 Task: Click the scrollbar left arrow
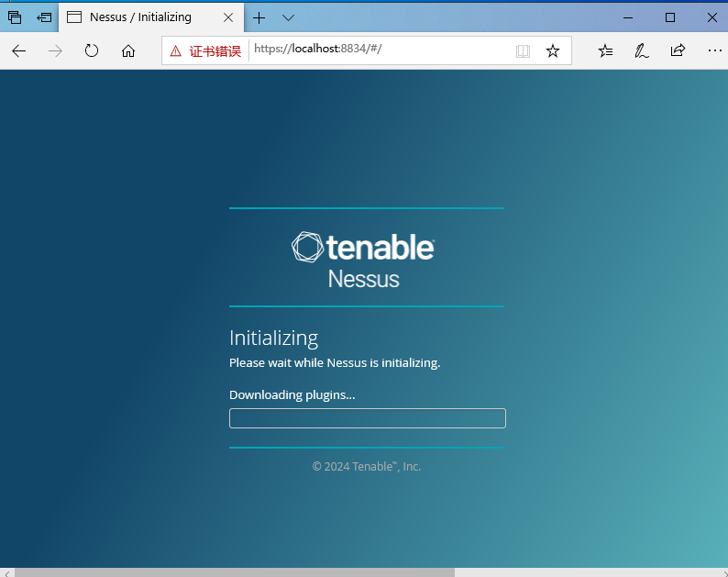pyautogui.click(x=6, y=572)
